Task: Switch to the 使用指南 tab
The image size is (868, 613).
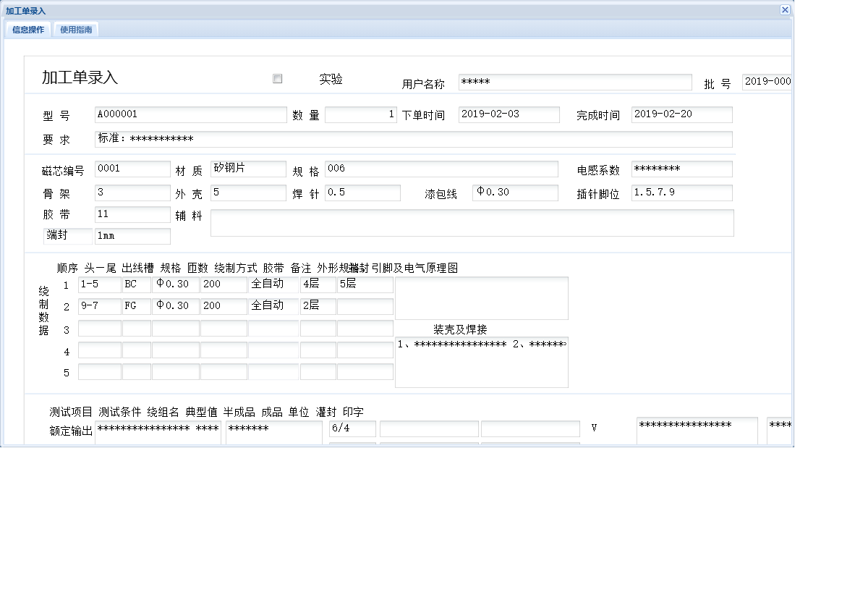Action: pos(75,30)
